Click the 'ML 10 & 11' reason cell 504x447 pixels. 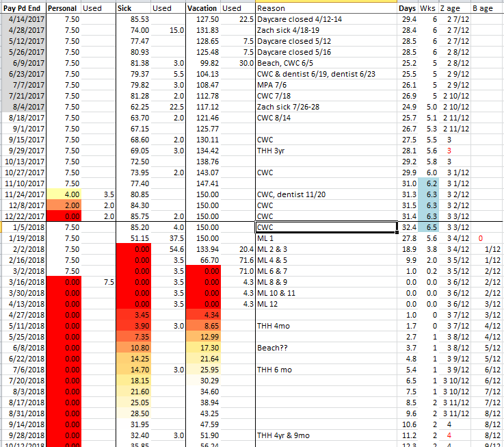[326, 293]
